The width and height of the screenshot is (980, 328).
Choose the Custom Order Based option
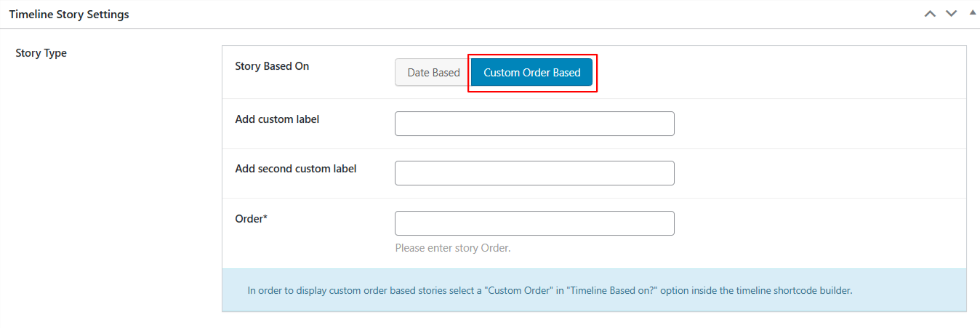[531, 73]
